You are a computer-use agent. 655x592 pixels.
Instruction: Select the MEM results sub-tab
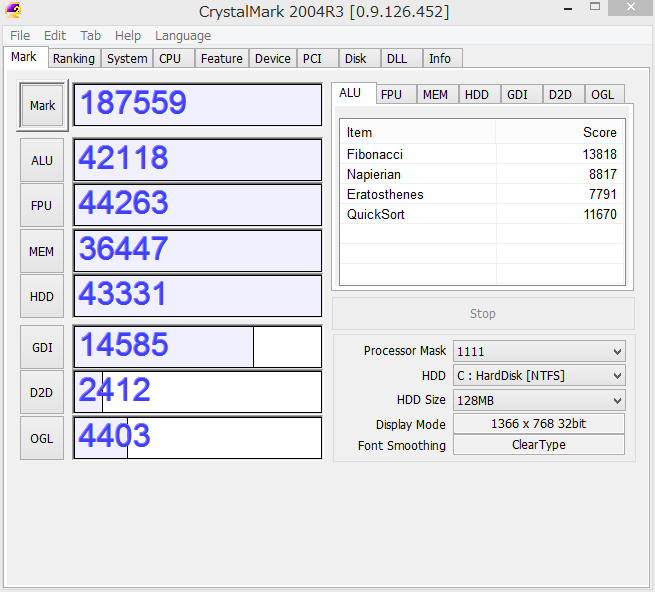[x=437, y=94]
